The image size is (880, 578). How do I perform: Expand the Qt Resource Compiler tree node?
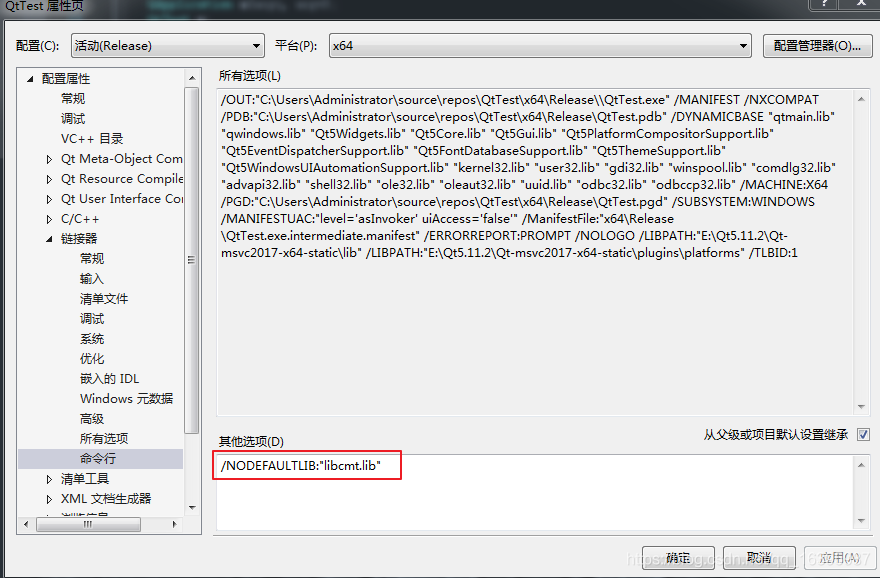coord(47,178)
